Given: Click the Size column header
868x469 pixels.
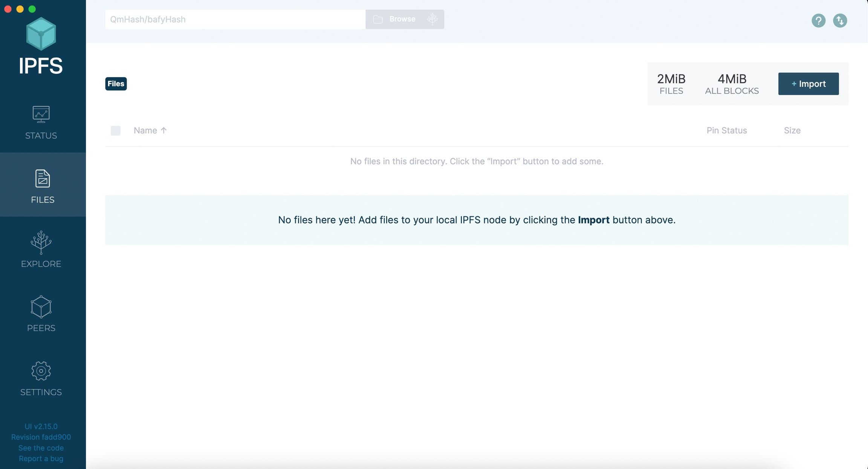Looking at the screenshot, I should click(792, 130).
